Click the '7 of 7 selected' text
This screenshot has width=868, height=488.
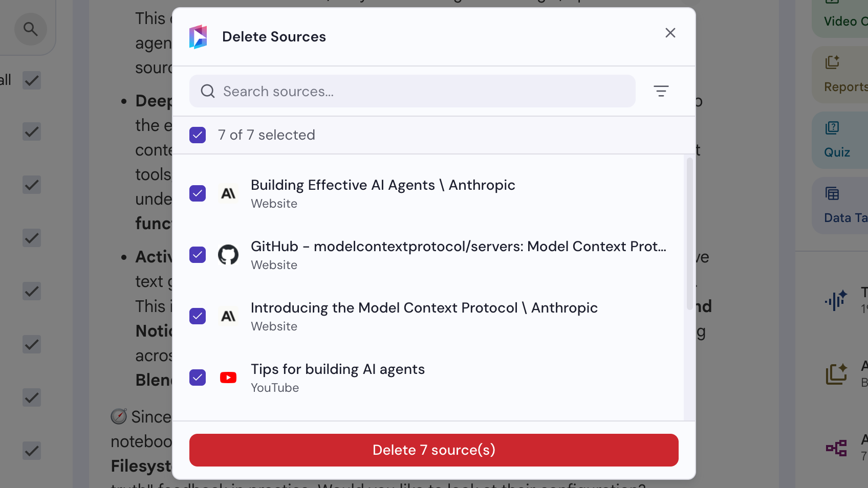(267, 135)
